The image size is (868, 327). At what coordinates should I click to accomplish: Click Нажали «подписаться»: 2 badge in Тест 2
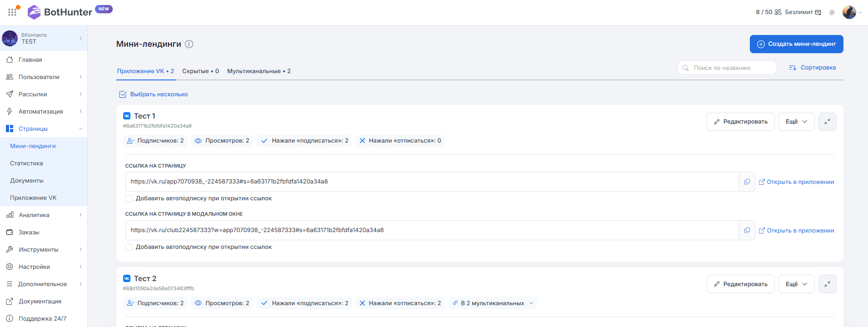[304, 303]
